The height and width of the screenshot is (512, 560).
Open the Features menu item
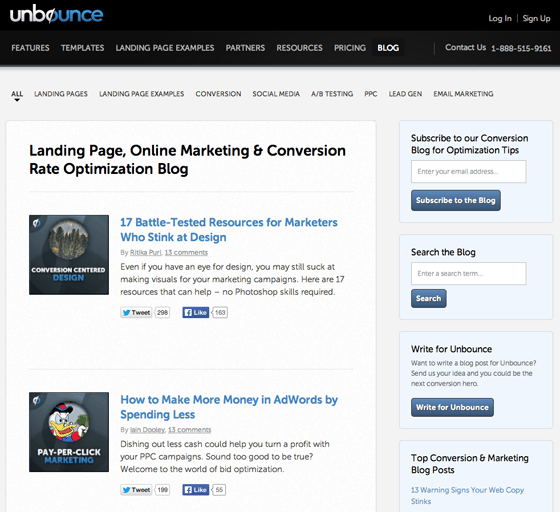click(x=30, y=48)
